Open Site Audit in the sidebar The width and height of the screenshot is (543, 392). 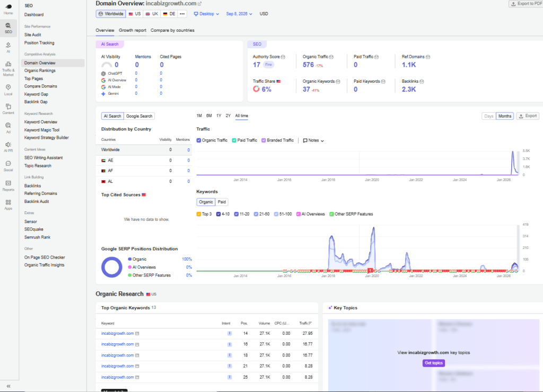click(32, 35)
